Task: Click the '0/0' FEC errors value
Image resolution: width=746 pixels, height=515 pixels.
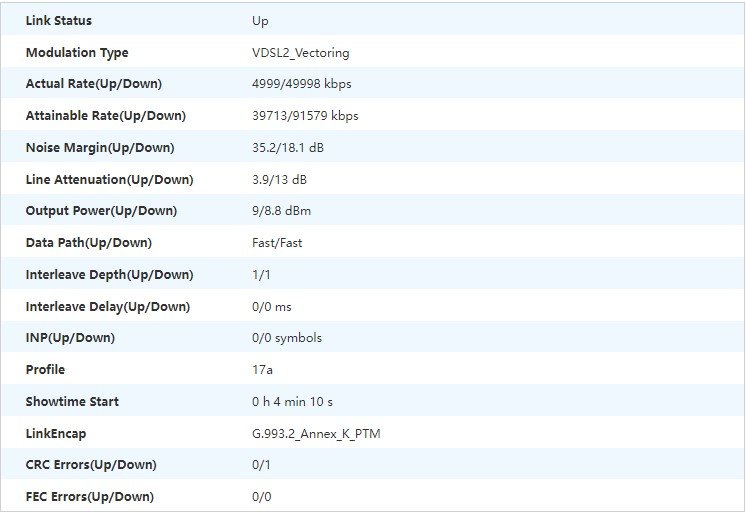Action: tap(262, 496)
